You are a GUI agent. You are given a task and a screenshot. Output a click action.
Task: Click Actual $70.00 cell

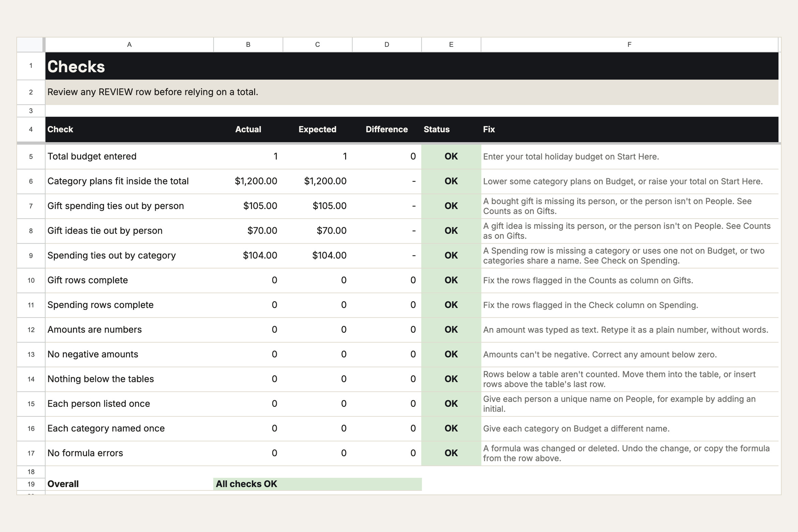[x=248, y=231]
